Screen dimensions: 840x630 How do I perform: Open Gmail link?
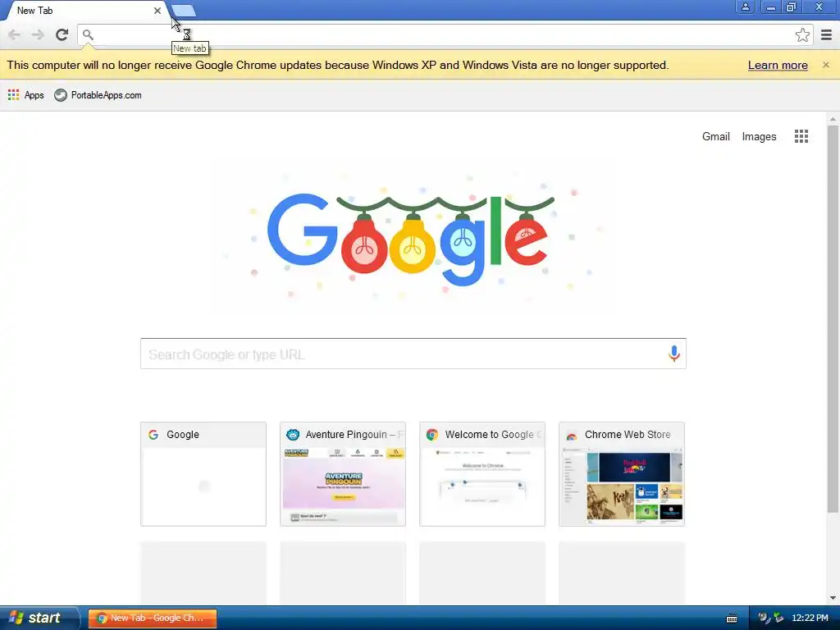(x=715, y=137)
